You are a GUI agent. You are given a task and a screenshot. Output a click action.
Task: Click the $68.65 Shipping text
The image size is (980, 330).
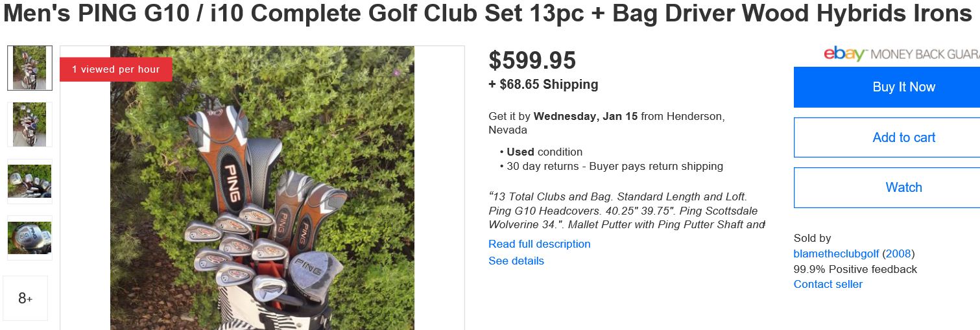point(543,84)
